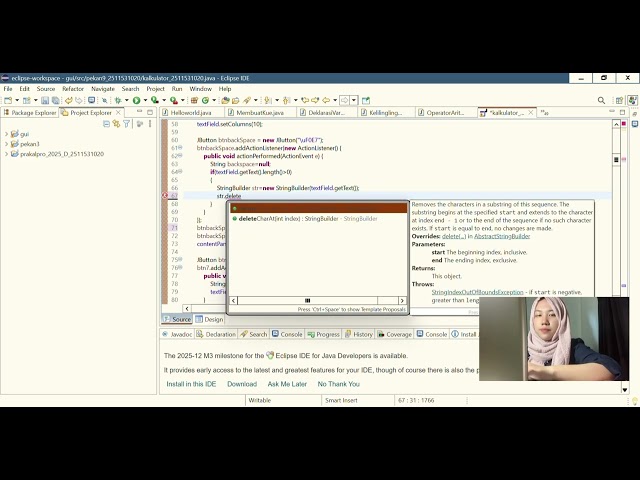Click the lightbulb icon in status bar
This screenshot has width=640, height=480.
coord(635,401)
